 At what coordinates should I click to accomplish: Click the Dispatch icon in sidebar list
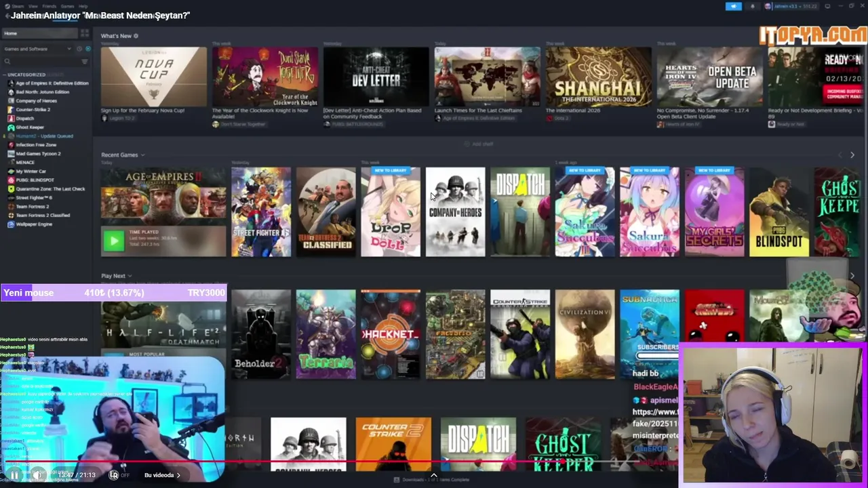[x=11, y=119]
